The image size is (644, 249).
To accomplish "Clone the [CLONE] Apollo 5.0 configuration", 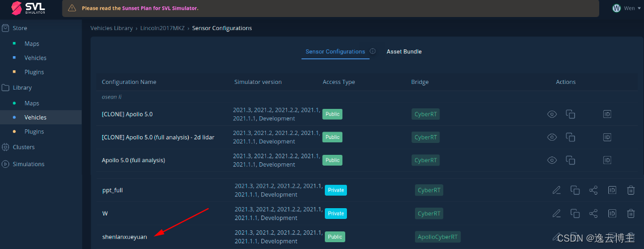I will tap(570, 114).
